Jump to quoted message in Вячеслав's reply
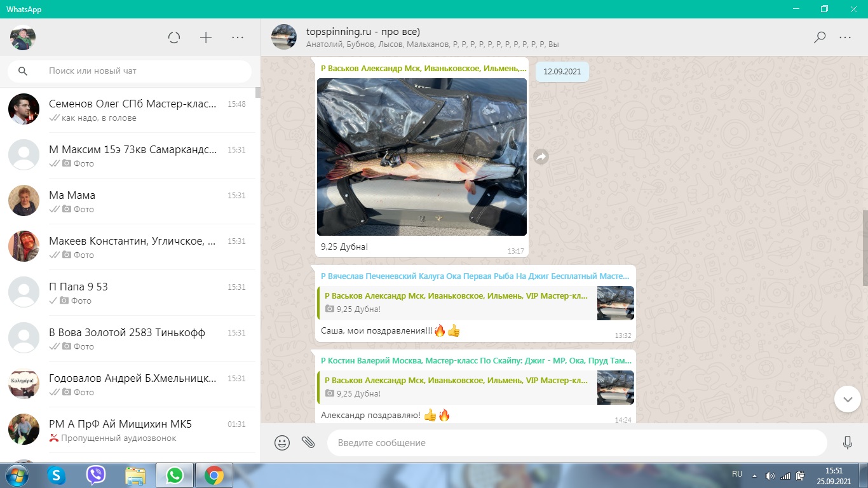 [x=475, y=303]
